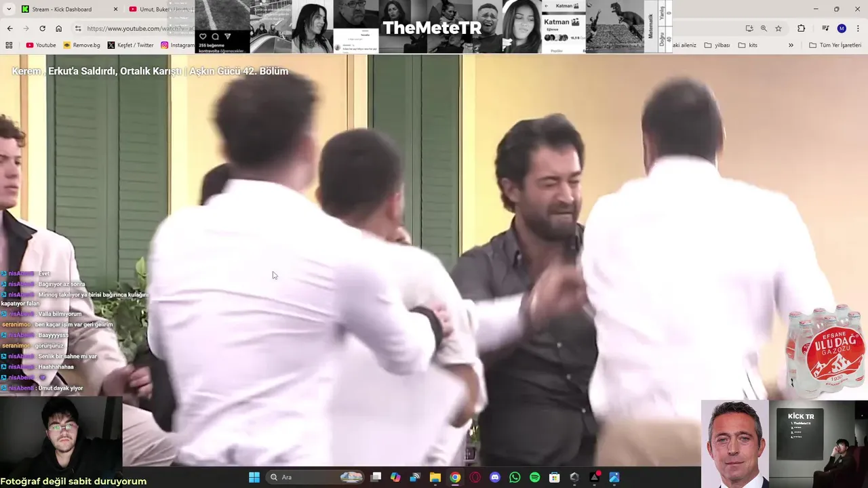The height and width of the screenshot is (488, 868).
Task: Minimize the Chrome window
Action: [x=816, y=9]
